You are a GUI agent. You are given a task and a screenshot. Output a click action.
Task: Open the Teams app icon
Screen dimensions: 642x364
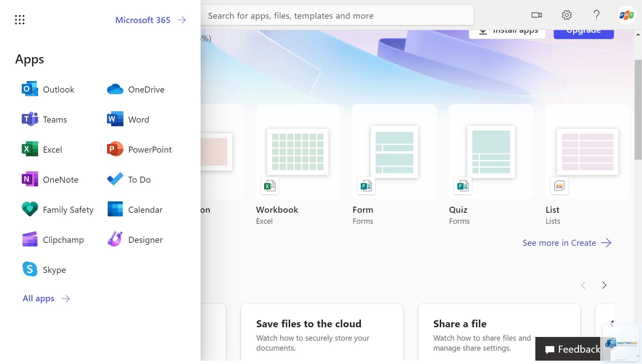tap(30, 119)
